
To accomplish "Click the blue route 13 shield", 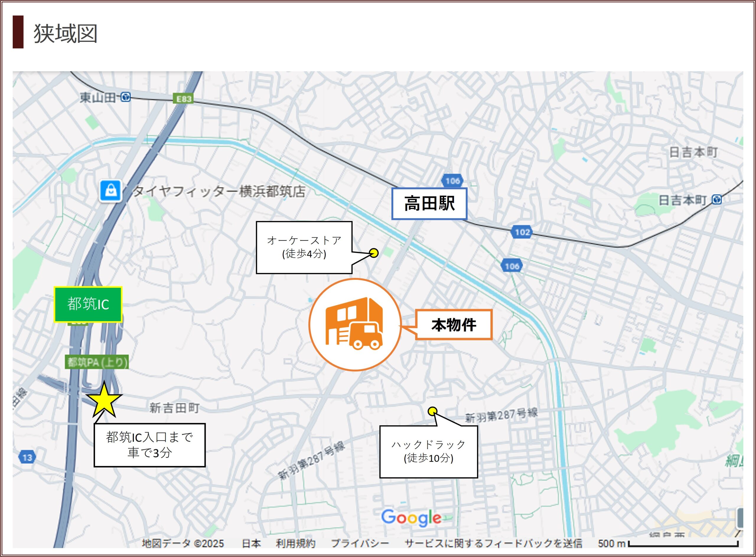I will click(27, 458).
